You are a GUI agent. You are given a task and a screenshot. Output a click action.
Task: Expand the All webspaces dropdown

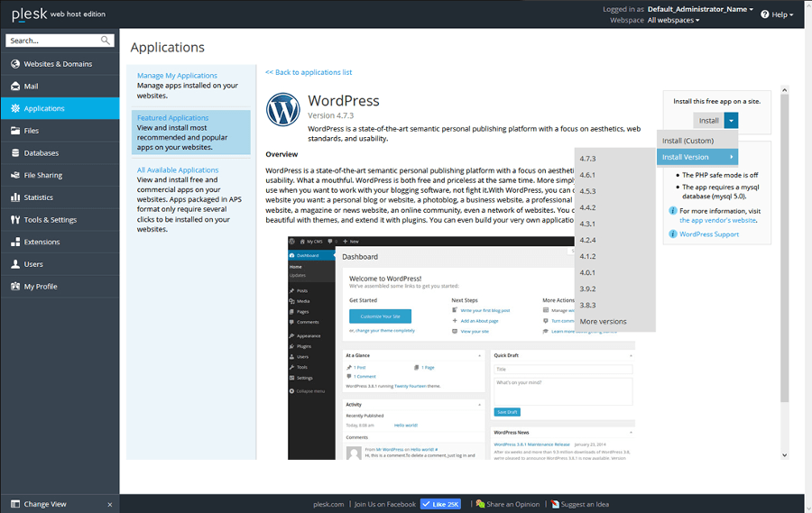pyautogui.click(x=673, y=20)
